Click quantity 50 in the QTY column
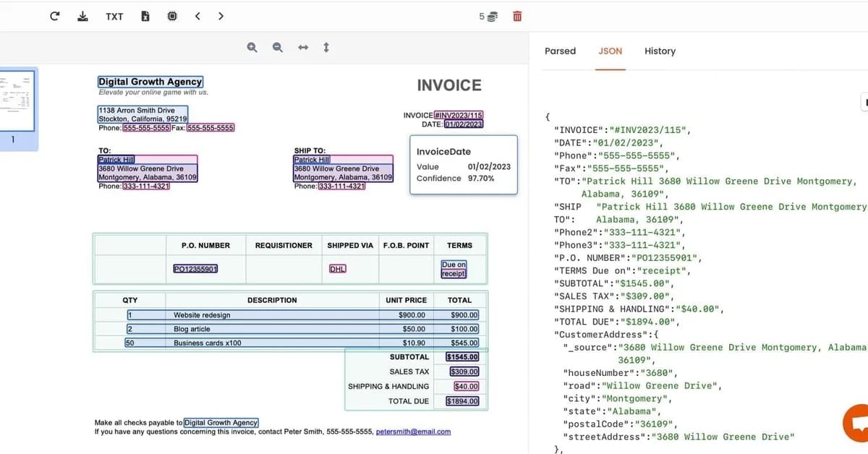This screenshot has height=454, width=868. 130,343
